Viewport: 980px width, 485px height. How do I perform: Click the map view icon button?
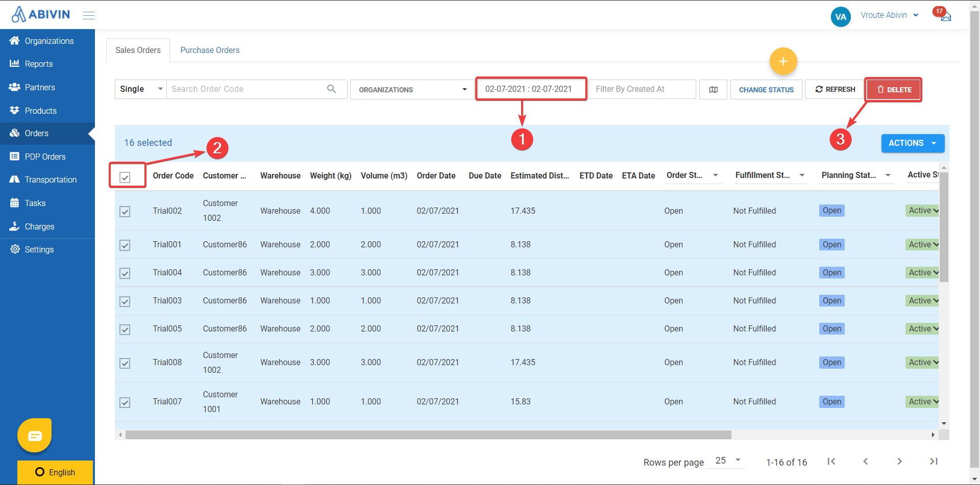[713, 90]
